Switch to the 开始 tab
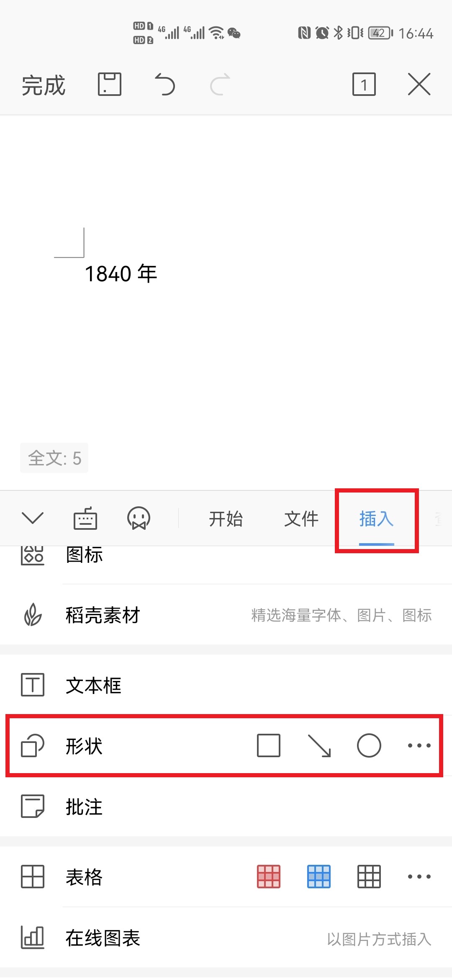 [x=226, y=519]
